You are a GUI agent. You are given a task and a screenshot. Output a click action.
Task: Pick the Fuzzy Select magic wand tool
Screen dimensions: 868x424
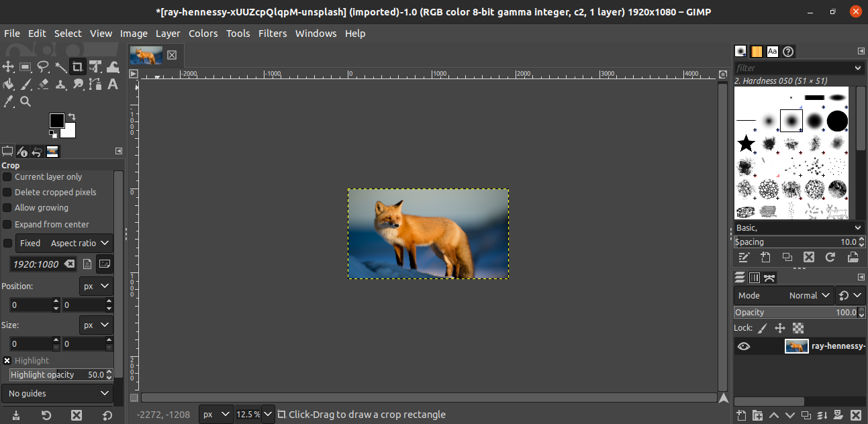tap(60, 66)
